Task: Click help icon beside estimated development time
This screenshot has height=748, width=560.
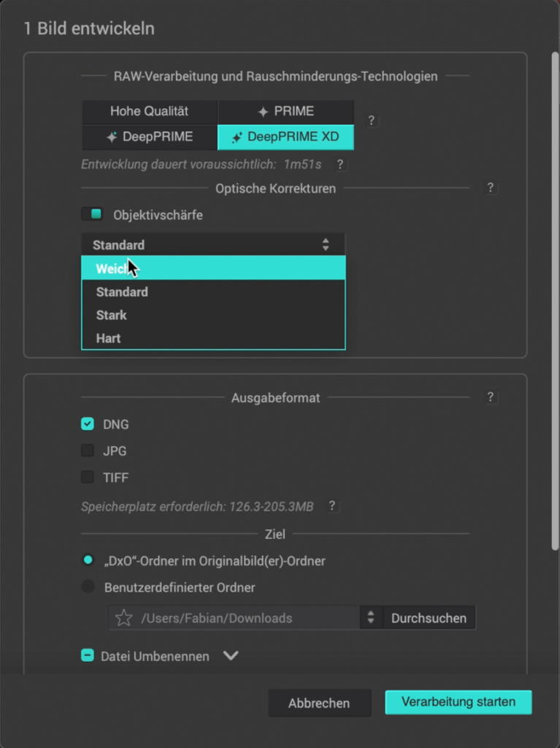Action: pyautogui.click(x=340, y=165)
